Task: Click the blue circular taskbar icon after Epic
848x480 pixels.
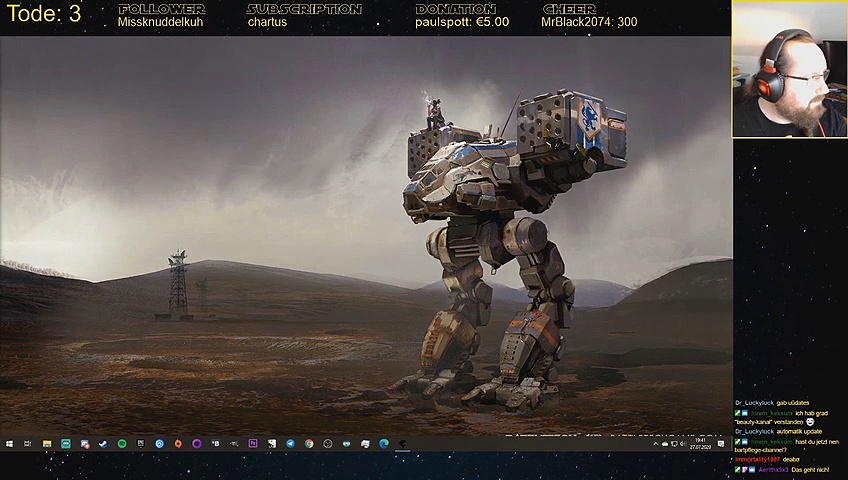Action: pos(160,444)
